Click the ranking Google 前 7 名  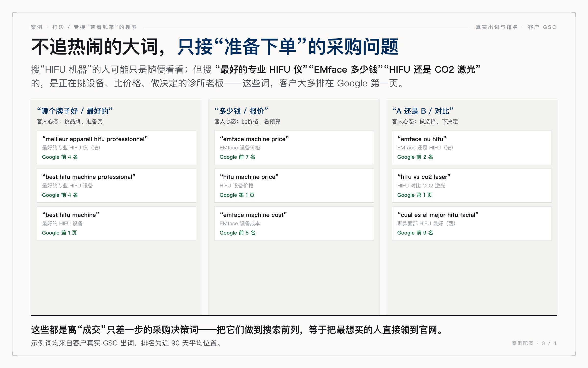[x=238, y=157]
